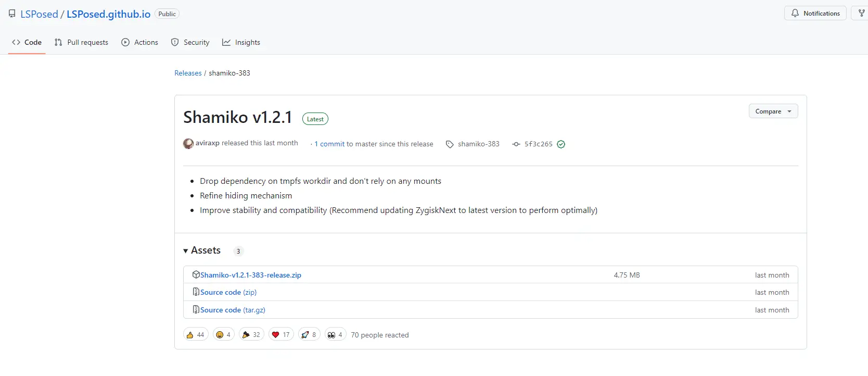Download Source code (tar.gz)
Viewport: 868px width, 376px height.
(233, 310)
